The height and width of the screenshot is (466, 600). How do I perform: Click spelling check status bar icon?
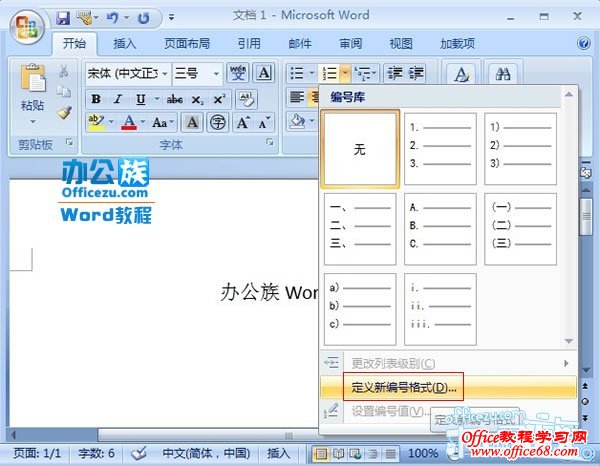click(139, 454)
